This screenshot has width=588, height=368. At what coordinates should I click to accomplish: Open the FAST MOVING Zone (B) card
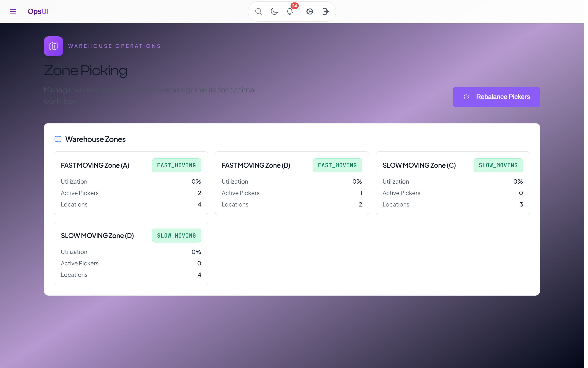pos(292,183)
